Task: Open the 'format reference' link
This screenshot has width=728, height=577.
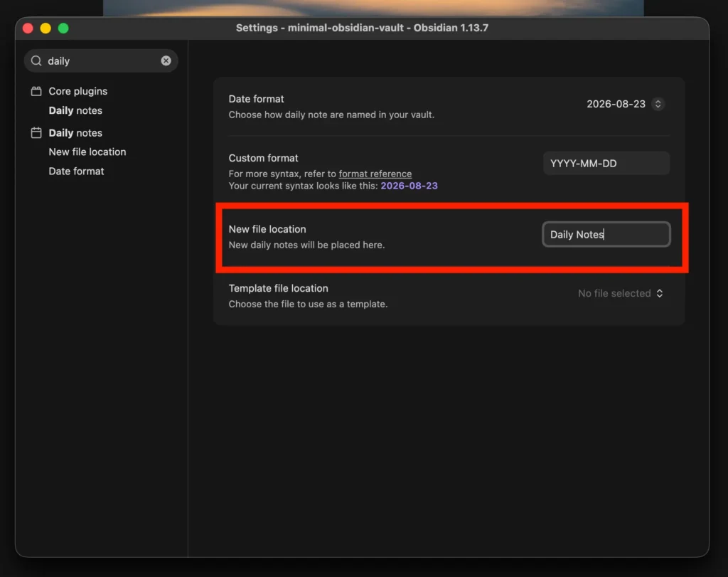Action: (375, 174)
